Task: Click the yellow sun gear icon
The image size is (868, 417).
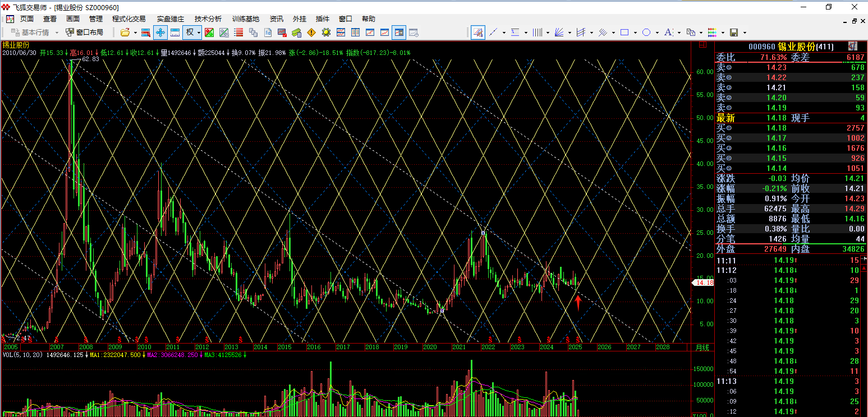Action: click(x=326, y=33)
